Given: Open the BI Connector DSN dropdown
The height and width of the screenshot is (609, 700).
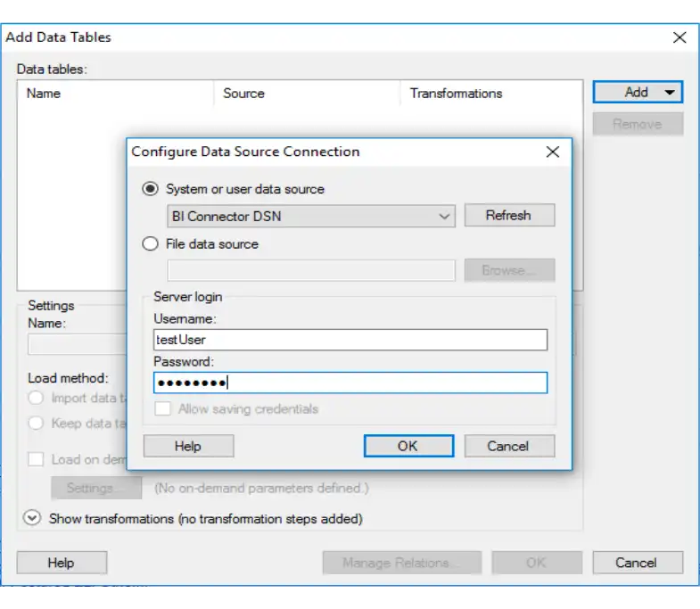Looking at the screenshot, I should [311, 216].
